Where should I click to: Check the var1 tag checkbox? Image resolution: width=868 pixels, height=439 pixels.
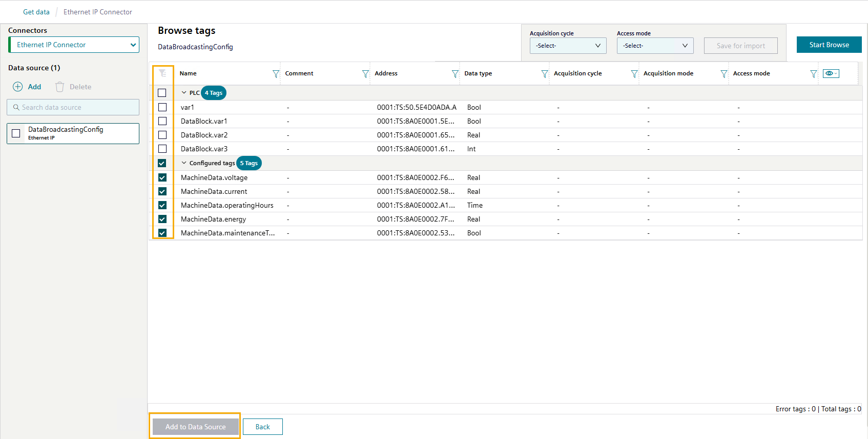[x=162, y=107]
